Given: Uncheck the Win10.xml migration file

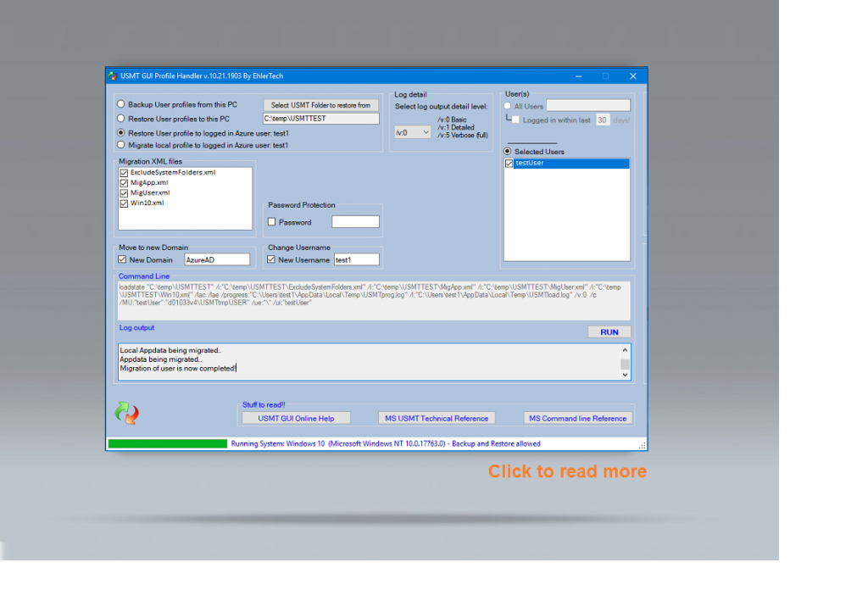Looking at the screenshot, I should (125, 203).
